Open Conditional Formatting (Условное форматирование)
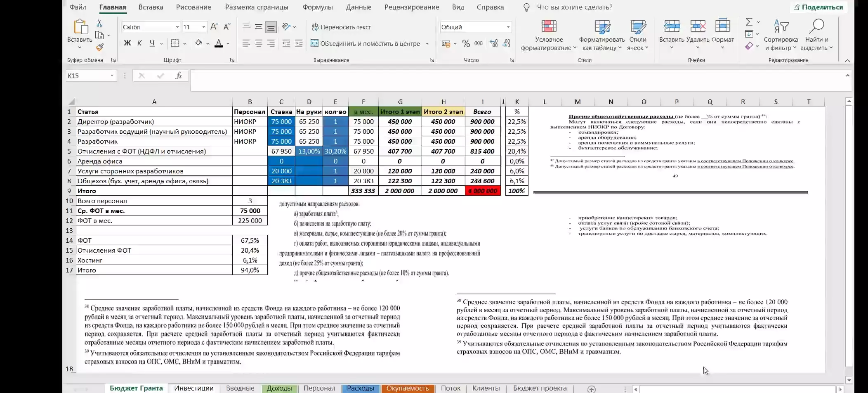 [549, 36]
